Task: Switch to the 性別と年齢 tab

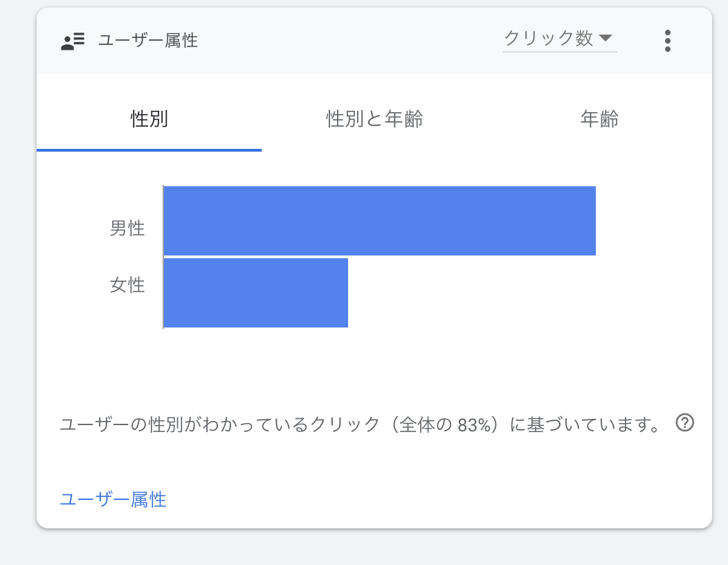Action: [374, 119]
